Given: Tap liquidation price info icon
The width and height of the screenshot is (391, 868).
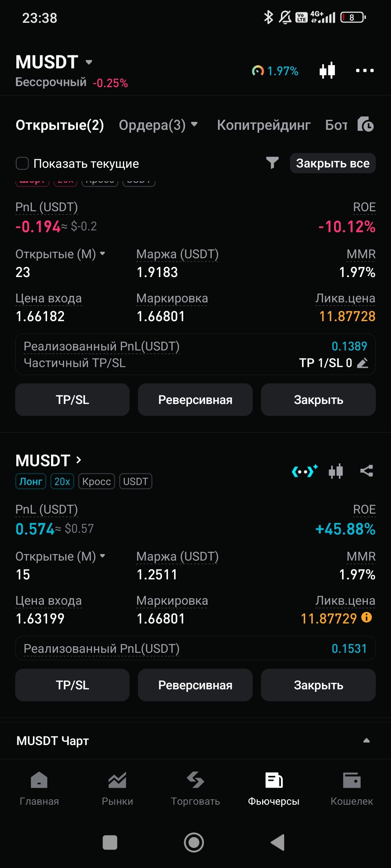Looking at the screenshot, I should 366,617.
